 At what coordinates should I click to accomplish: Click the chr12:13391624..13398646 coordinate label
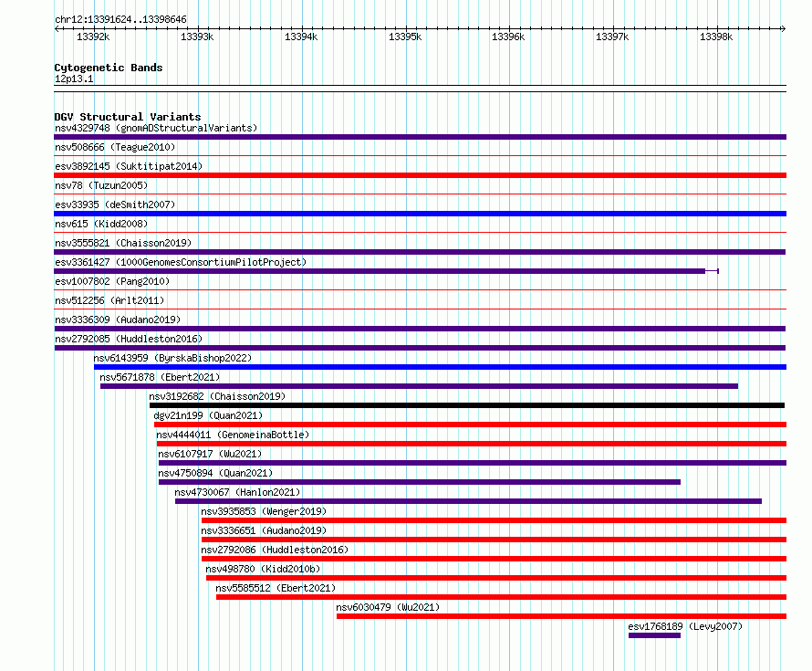(120, 20)
